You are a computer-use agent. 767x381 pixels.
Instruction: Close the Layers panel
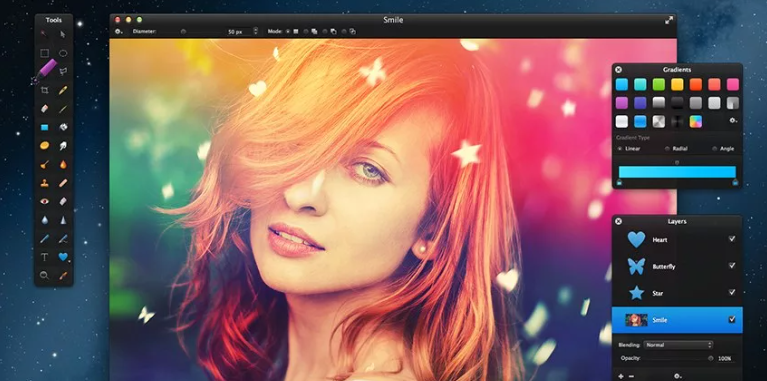coord(618,222)
